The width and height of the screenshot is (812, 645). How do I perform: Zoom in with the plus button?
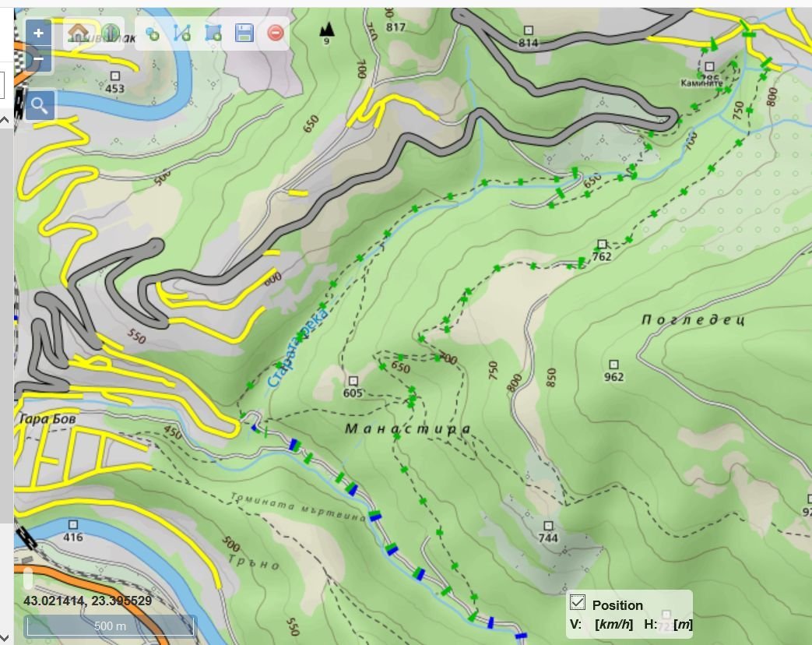coord(38,33)
